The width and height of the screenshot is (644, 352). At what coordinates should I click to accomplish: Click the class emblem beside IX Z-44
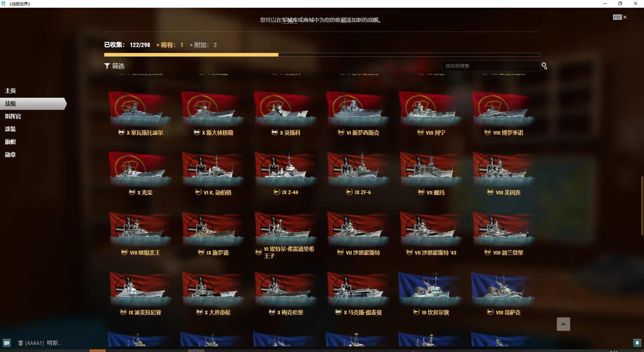tap(277, 192)
